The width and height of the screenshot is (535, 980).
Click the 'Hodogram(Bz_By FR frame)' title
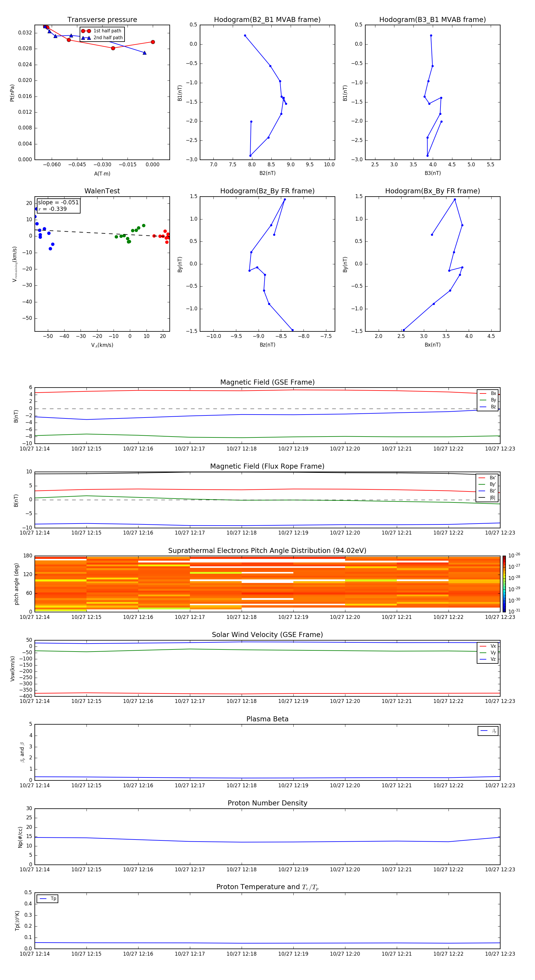pyautogui.click(x=267, y=191)
